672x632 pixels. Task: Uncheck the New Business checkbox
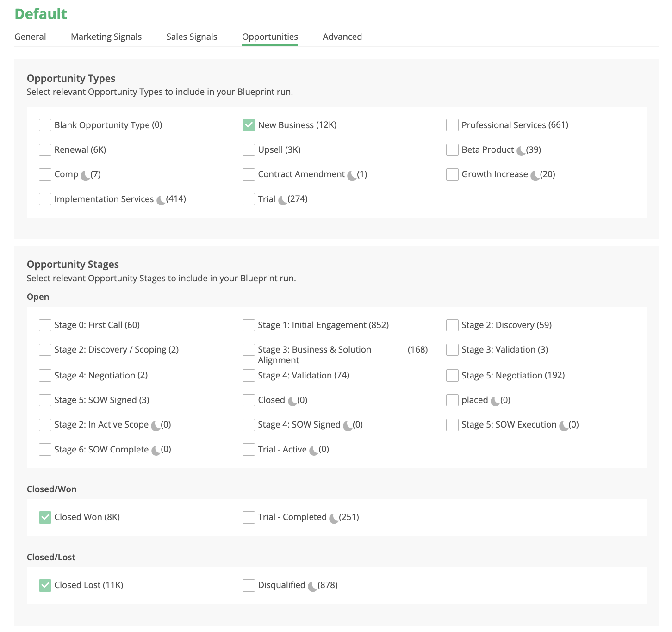pos(249,125)
